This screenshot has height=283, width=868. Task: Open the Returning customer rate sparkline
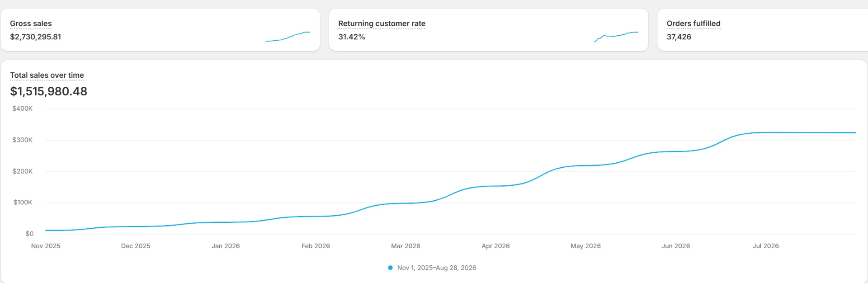616,37
